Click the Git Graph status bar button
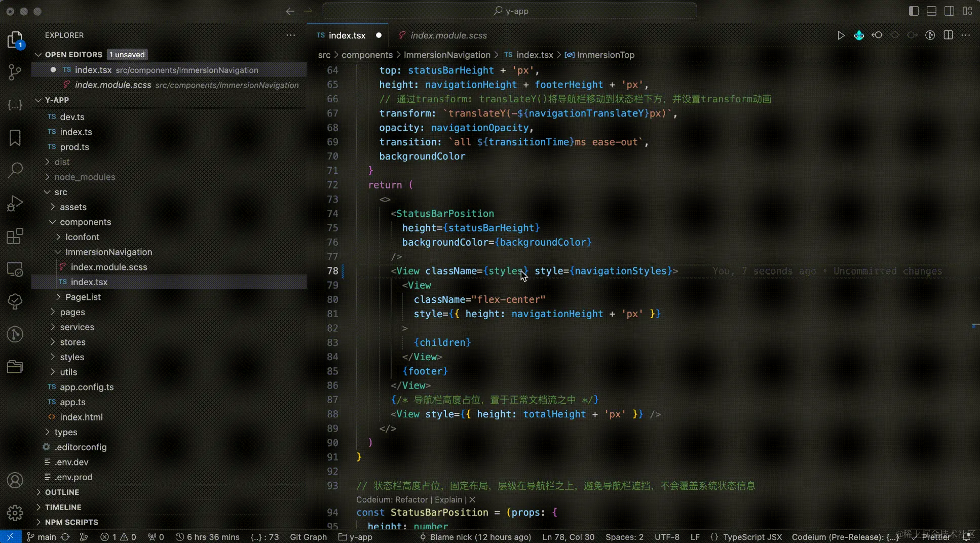Screen dimensions: 980x543 (308, 537)
